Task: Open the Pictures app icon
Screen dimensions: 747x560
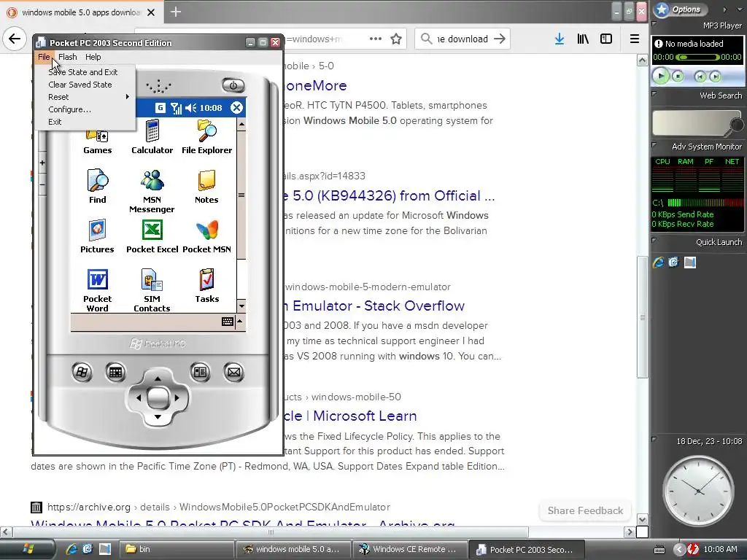Action: 97,236
